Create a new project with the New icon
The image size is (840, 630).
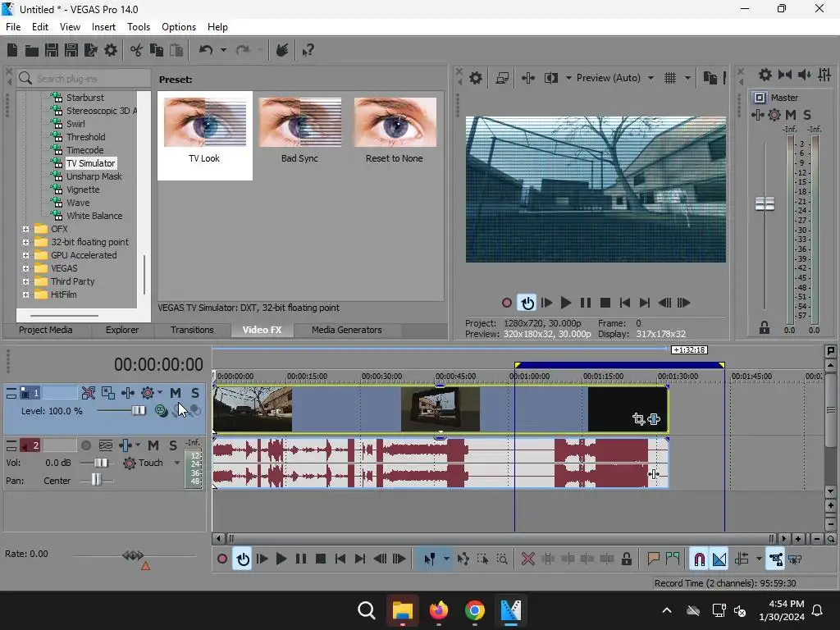click(11, 50)
